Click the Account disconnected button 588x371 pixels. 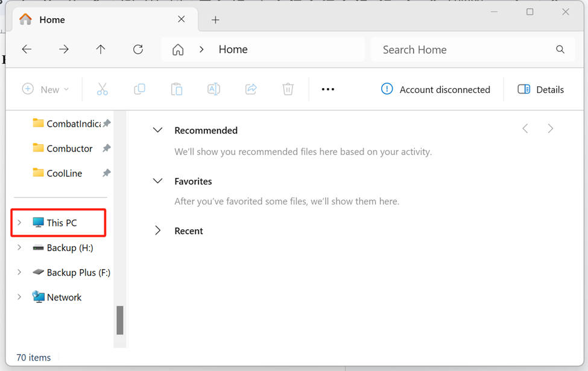point(435,89)
